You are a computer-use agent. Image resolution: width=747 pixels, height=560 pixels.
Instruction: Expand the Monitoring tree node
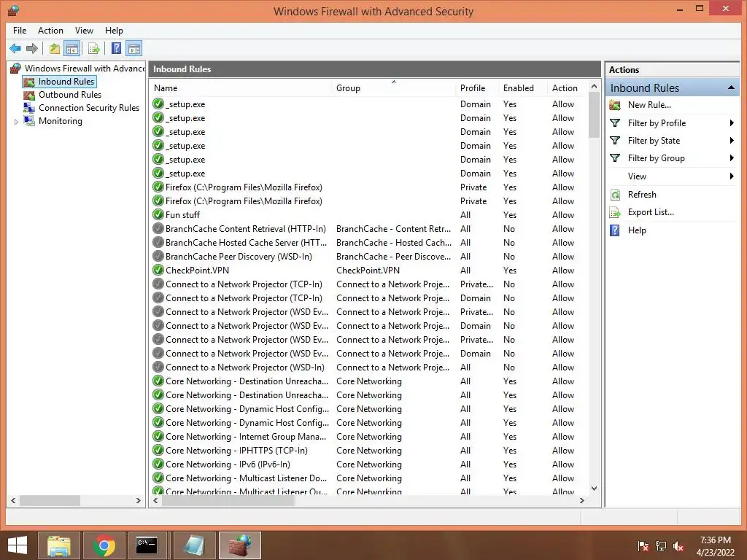[x=16, y=122]
